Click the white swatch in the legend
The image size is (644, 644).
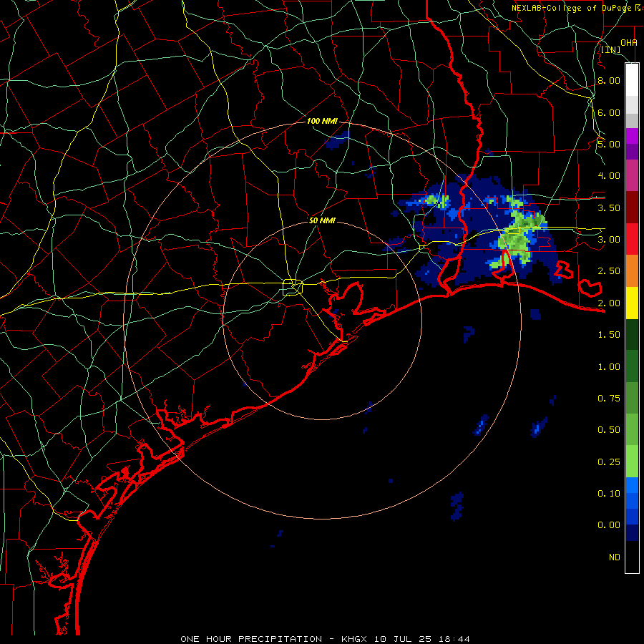632,79
